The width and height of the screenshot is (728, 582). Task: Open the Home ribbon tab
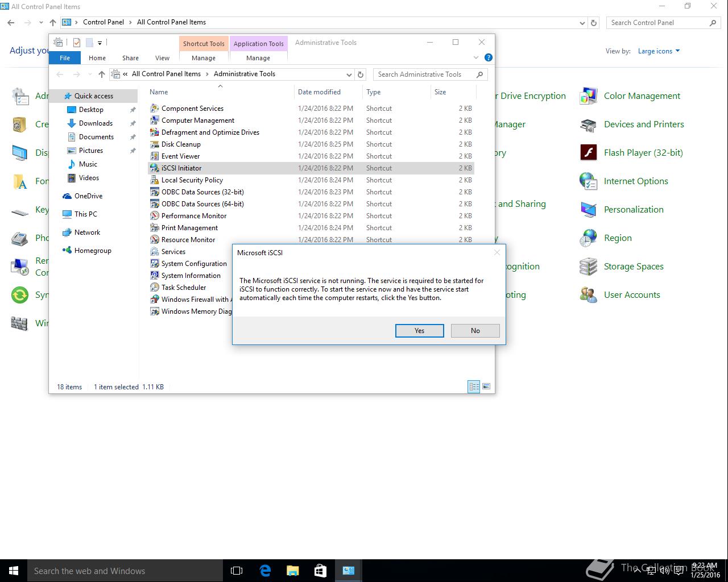pos(97,58)
